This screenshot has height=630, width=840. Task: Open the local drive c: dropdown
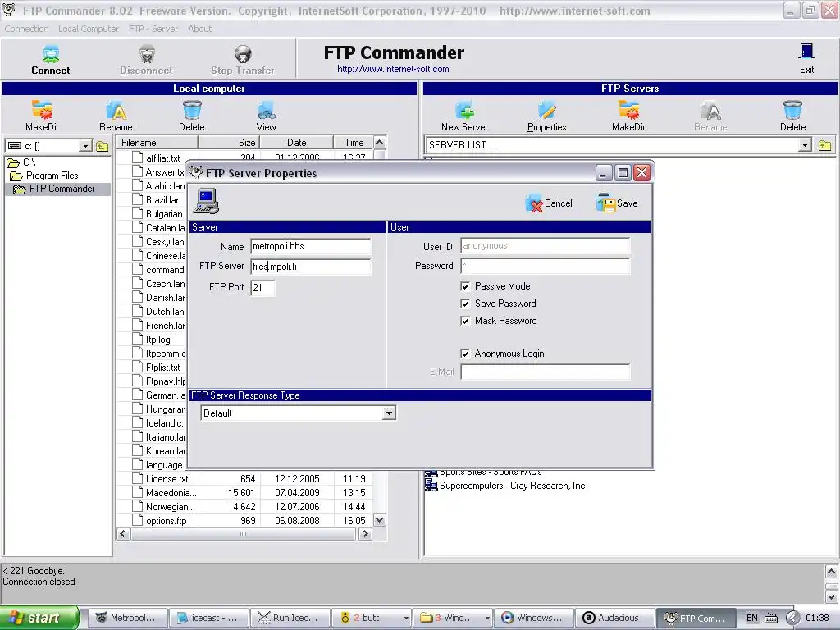coord(85,146)
